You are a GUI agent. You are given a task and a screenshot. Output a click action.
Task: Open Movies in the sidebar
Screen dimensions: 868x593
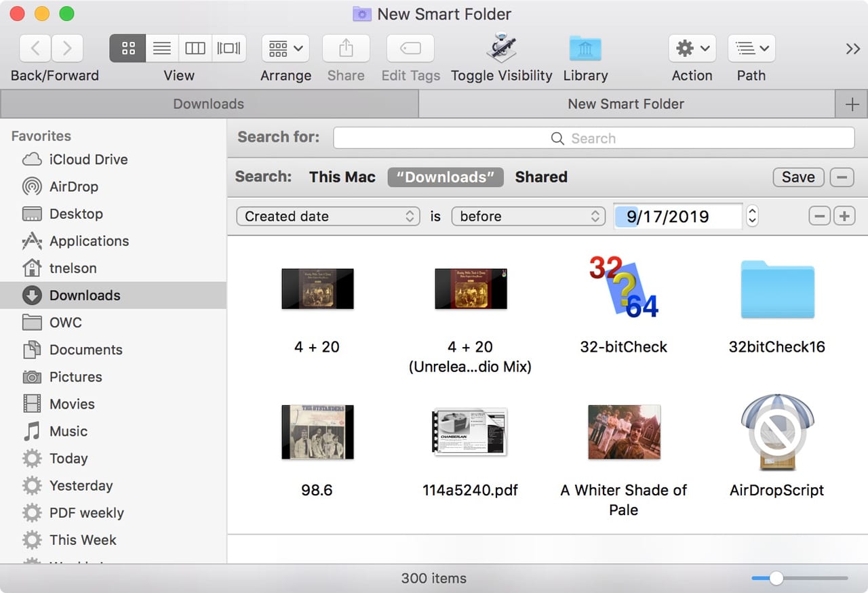tap(113, 404)
